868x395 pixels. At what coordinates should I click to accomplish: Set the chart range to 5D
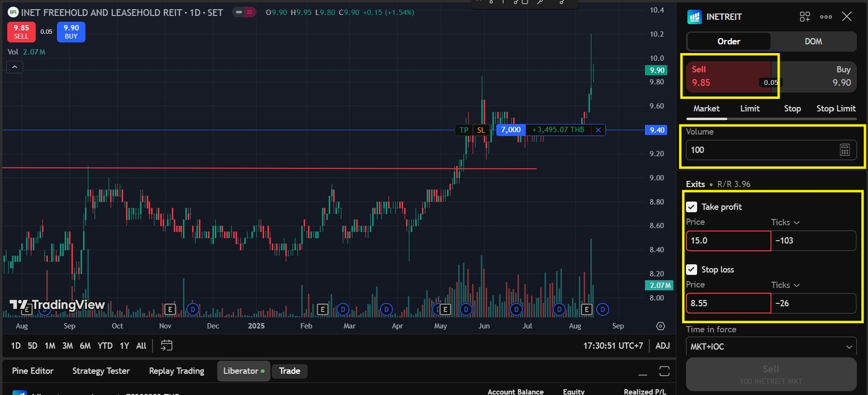tap(32, 346)
